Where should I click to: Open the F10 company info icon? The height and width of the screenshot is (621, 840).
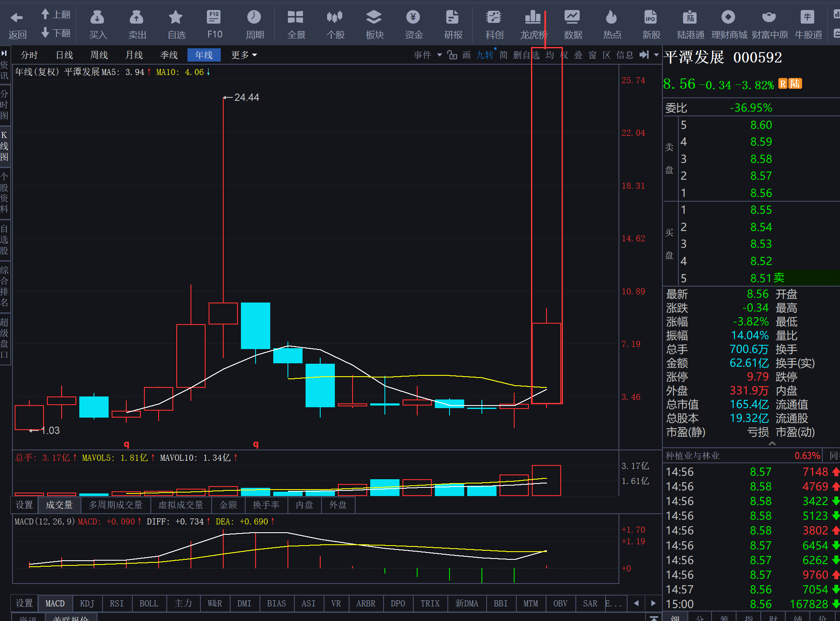[214, 17]
